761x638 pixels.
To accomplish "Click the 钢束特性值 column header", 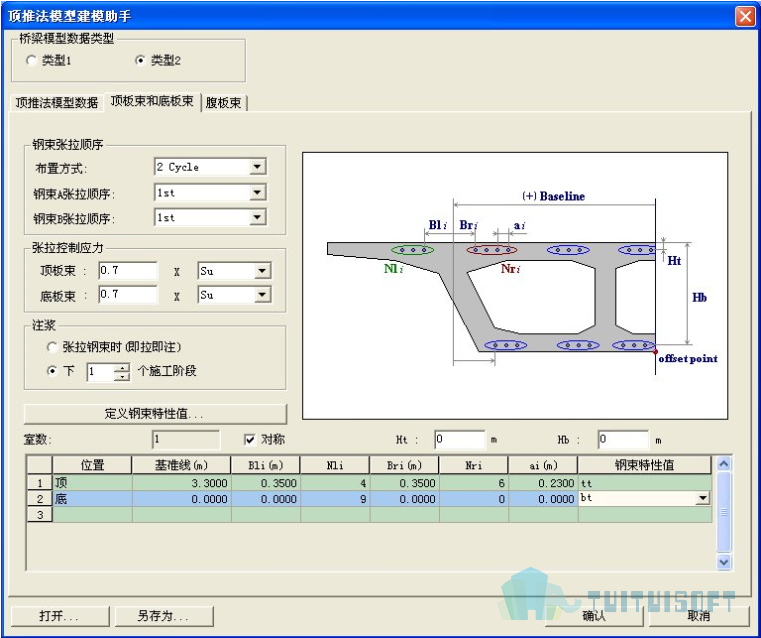I will (x=645, y=465).
